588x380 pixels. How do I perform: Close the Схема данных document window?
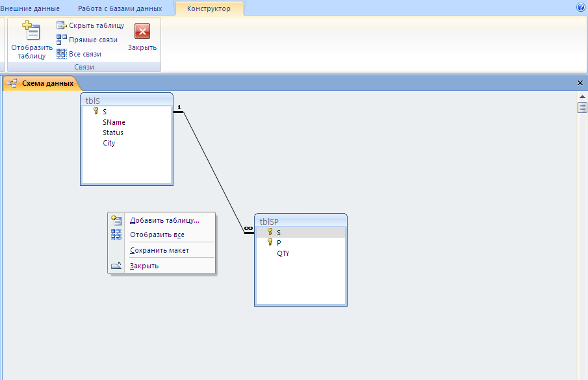point(580,83)
